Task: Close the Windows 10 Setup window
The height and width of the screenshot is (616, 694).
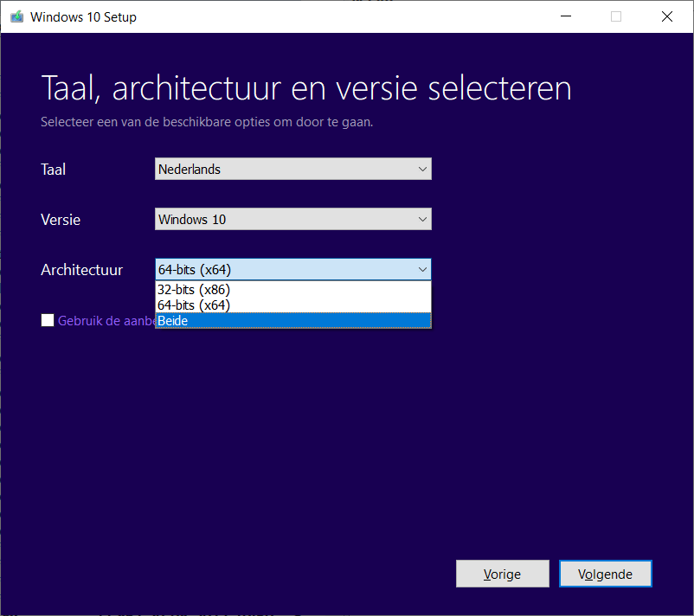Action: click(667, 16)
